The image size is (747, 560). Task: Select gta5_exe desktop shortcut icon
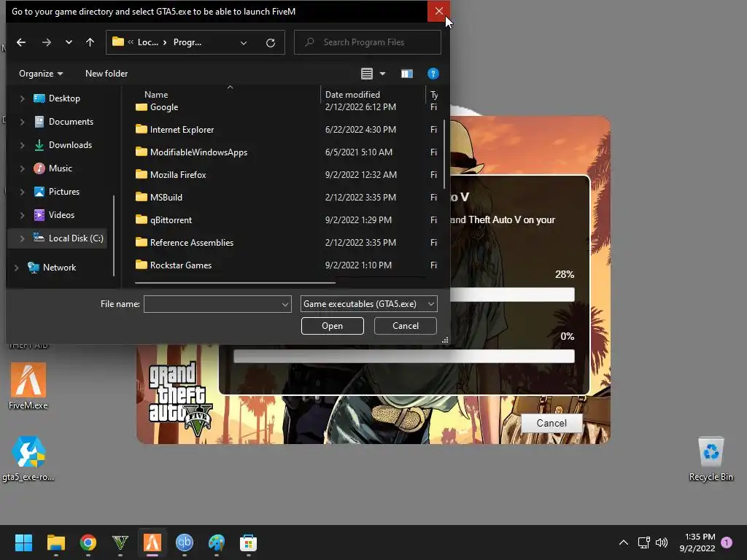coord(28,459)
